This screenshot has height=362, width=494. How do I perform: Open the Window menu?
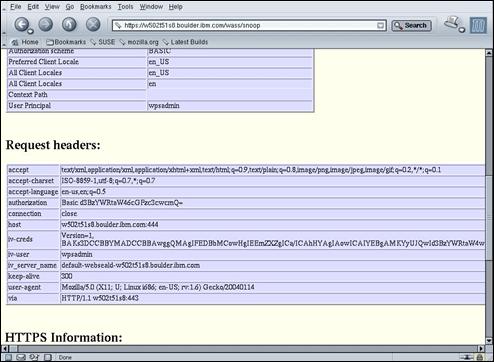(151, 7)
